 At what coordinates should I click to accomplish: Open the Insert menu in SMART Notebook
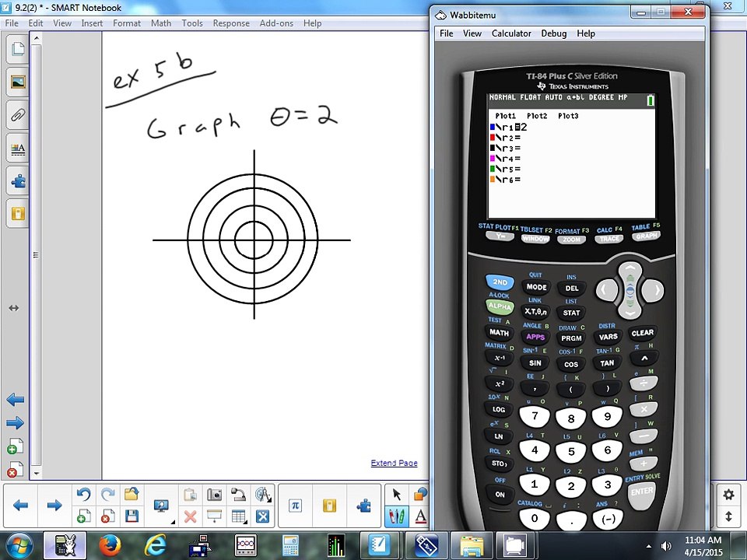tap(92, 23)
